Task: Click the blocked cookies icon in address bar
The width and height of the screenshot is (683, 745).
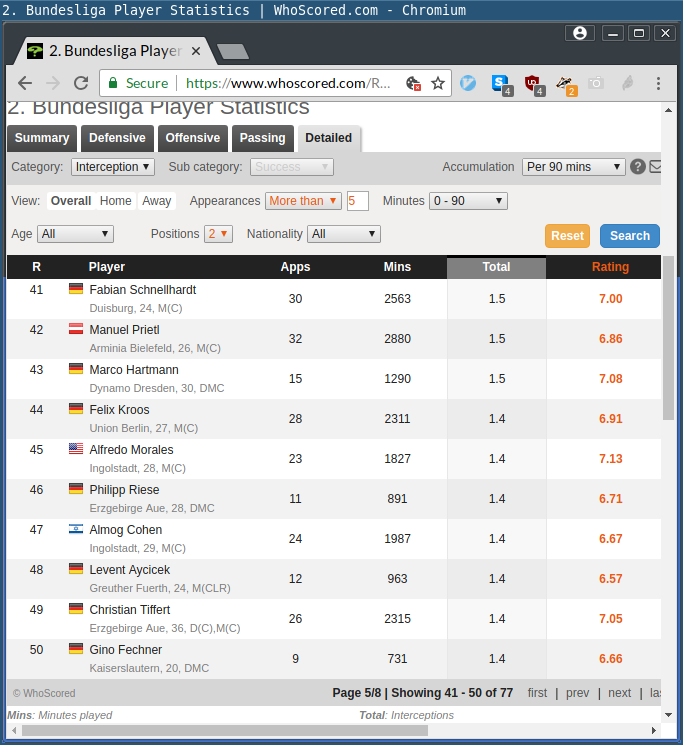Action: tap(413, 84)
